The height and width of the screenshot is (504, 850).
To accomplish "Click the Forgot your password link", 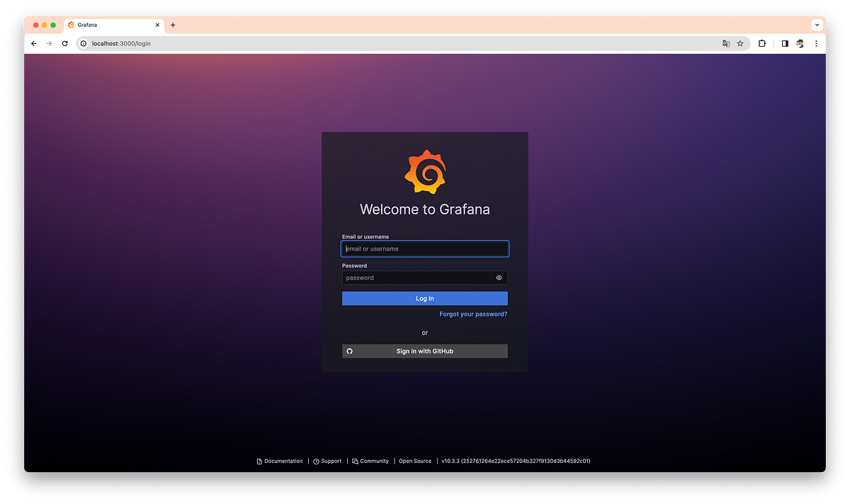I will pyautogui.click(x=473, y=314).
